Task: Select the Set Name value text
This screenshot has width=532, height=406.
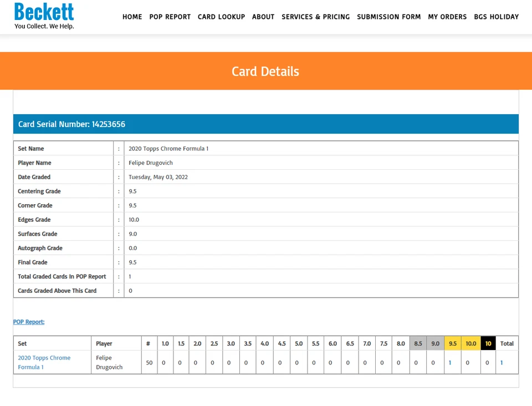Action: (168, 148)
